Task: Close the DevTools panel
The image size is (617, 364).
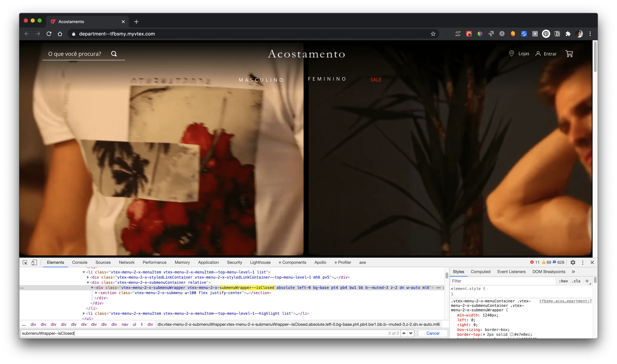Action: [592, 262]
